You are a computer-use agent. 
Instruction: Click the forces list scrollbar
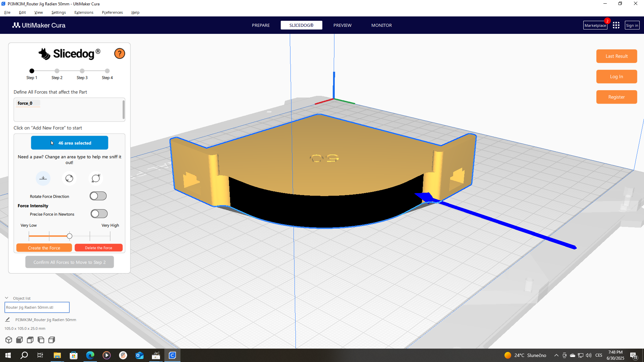point(123,110)
